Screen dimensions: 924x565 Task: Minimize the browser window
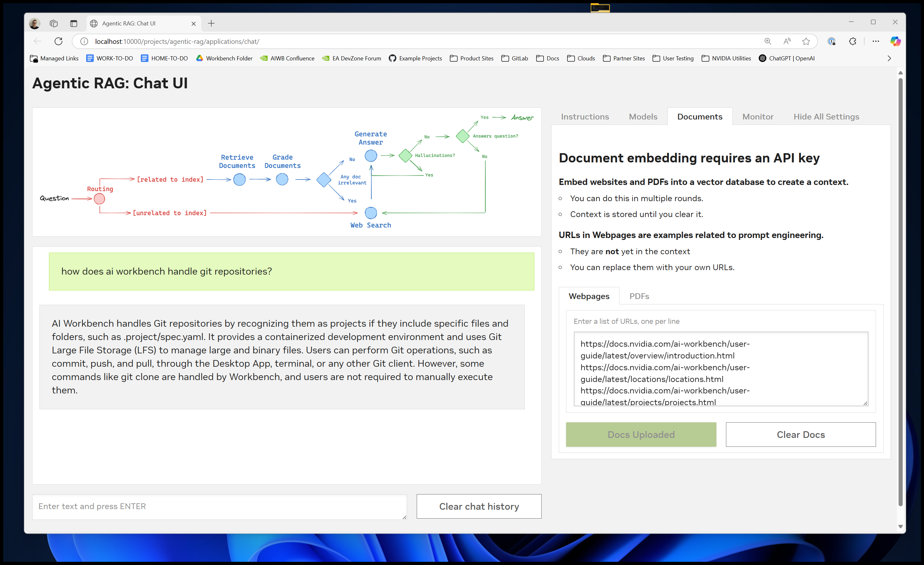click(x=851, y=22)
